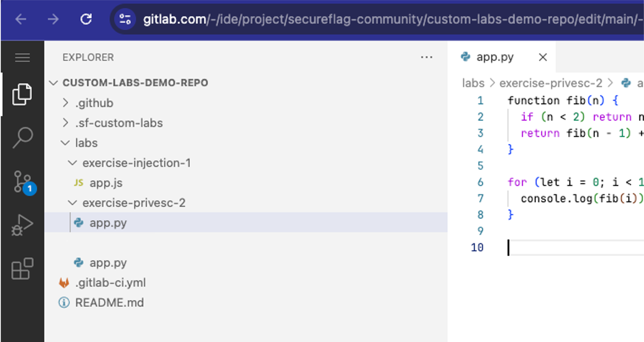Screen dimensions: 644x342
Task: Close the app.py editor tab
Action: coord(543,57)
